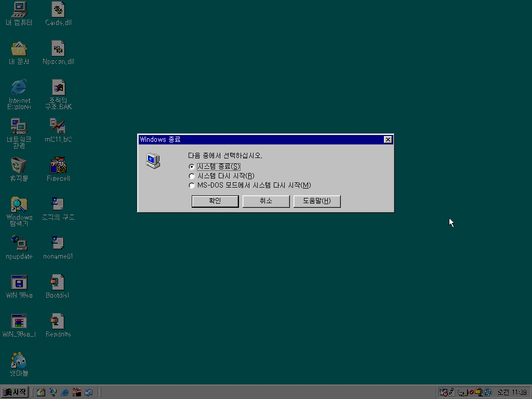Click the notepad-and-pencil quick launch icon
The height and width of the screenshot is (399, 532).
click(x=42, y=393)
